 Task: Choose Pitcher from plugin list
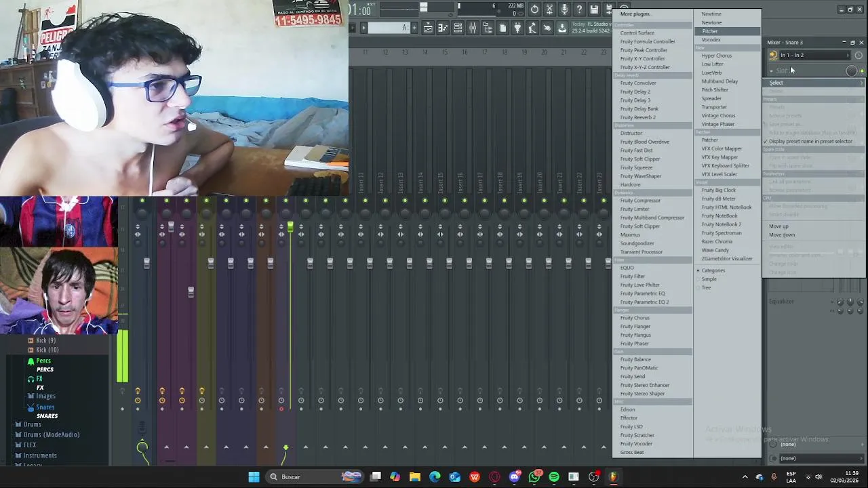(x=727, y=31)
